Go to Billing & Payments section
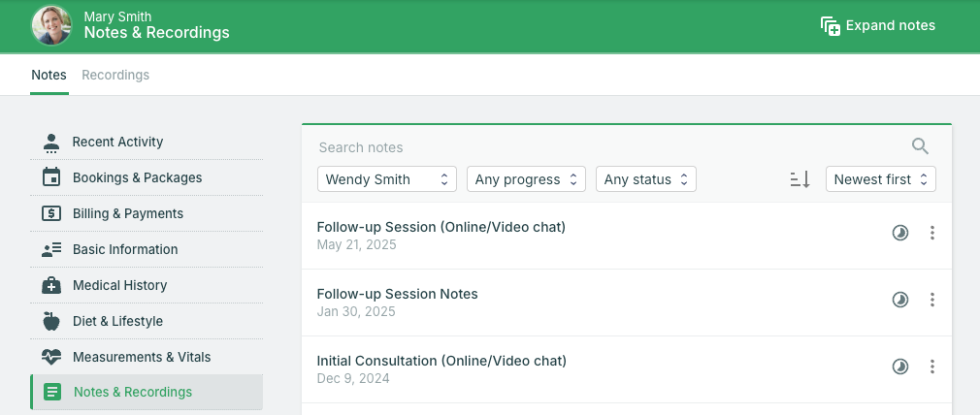 (127, 213)
